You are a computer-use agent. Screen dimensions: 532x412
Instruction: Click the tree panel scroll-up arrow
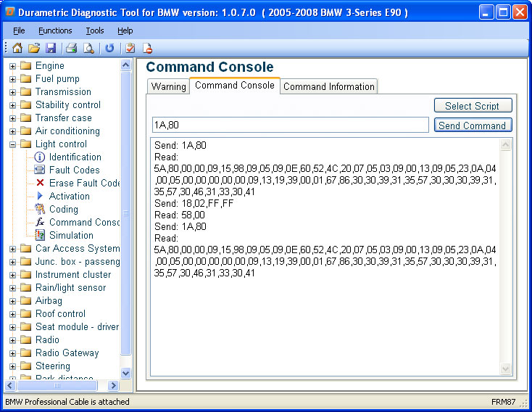pos(126,65)
